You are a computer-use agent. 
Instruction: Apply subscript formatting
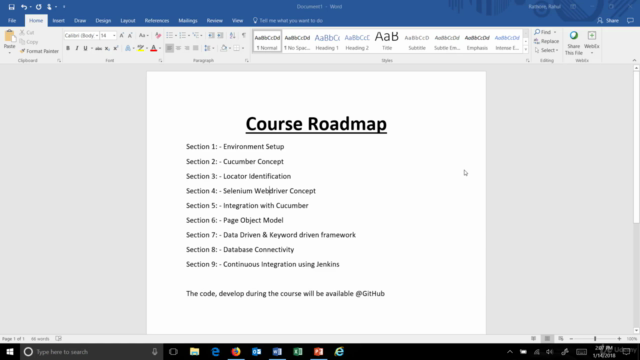[x=107, y=49]
